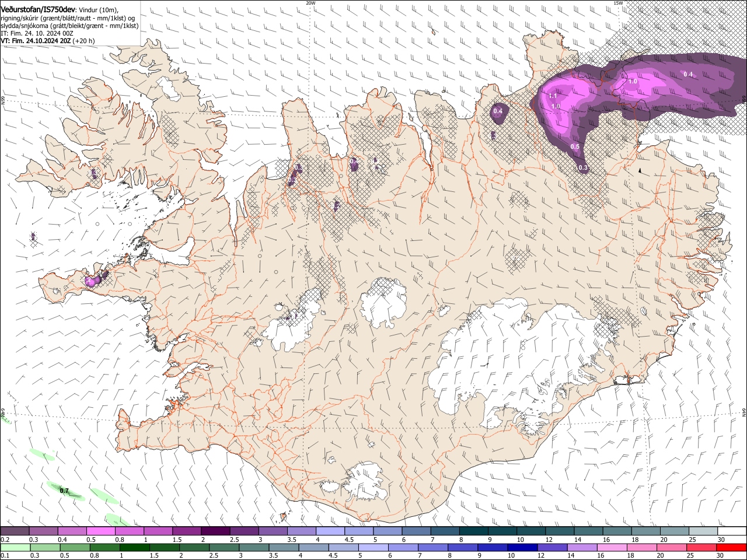Click the 'slydda/snjókoma' description line
The height and width of the screenshot is (560, 747).
pyautogui.click(x=70, y=26)
